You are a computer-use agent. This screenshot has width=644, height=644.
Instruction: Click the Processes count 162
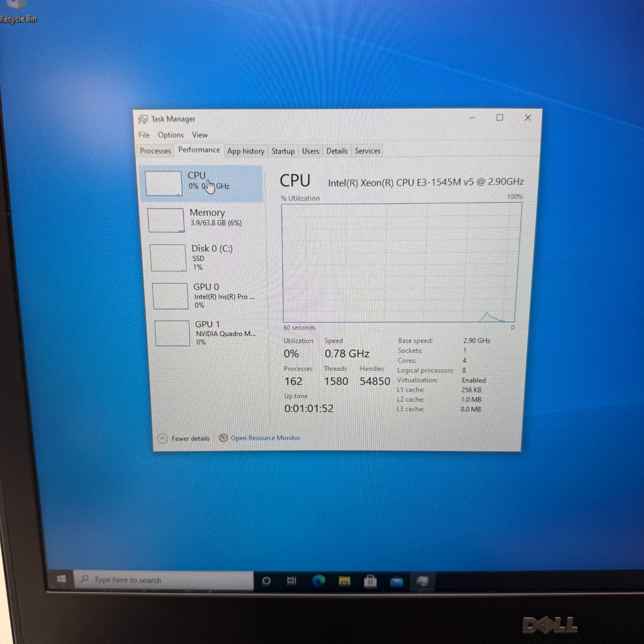(x=294, y=381)
